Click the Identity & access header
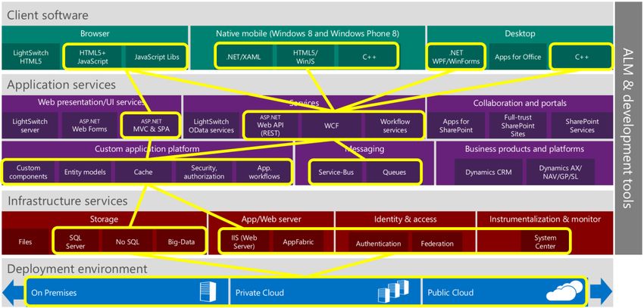This screenshot has width=644, height=308. pyautogui.click(x=405, y=219)
